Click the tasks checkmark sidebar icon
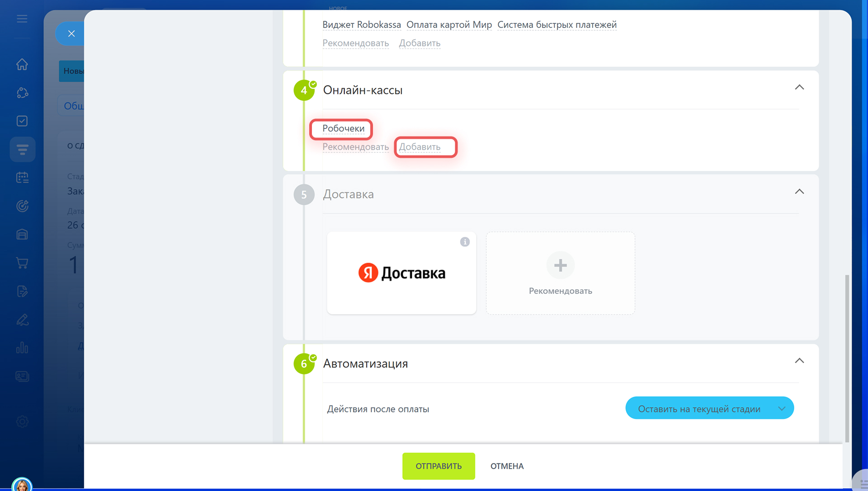Screen dimensions: 868x491 coord(22,121)
